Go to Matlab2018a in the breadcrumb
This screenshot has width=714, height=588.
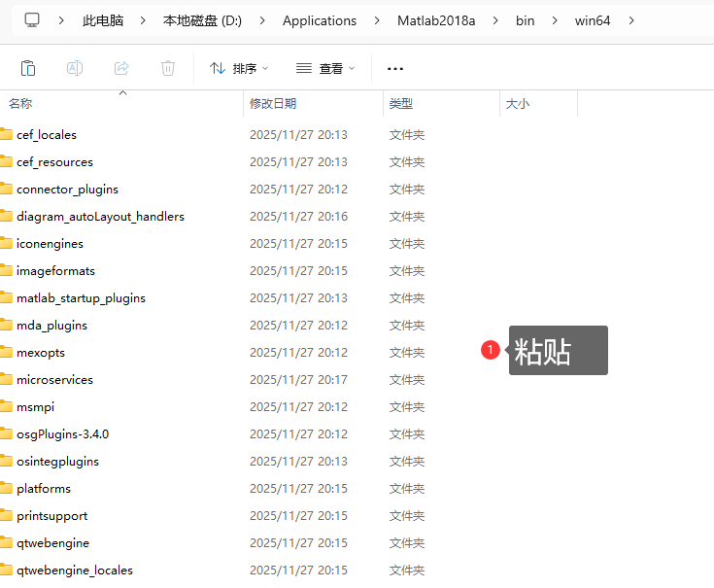pyautogui.click(x=436, y=20)
